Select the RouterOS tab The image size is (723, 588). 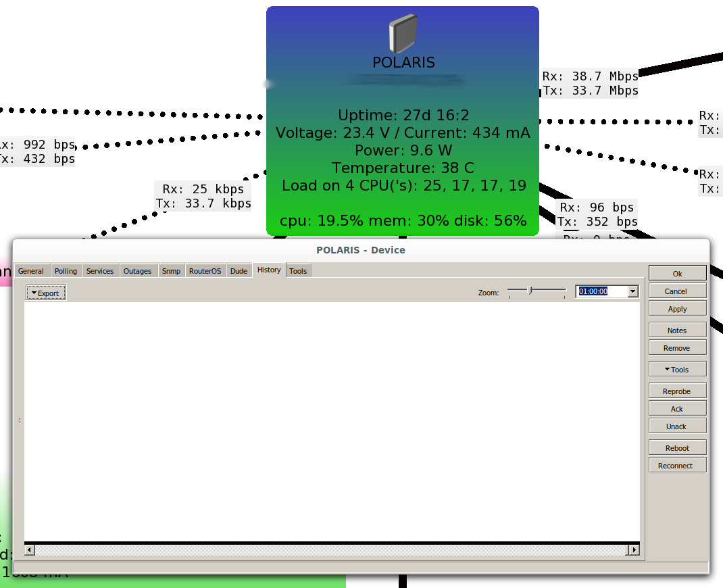coord(205,271)
